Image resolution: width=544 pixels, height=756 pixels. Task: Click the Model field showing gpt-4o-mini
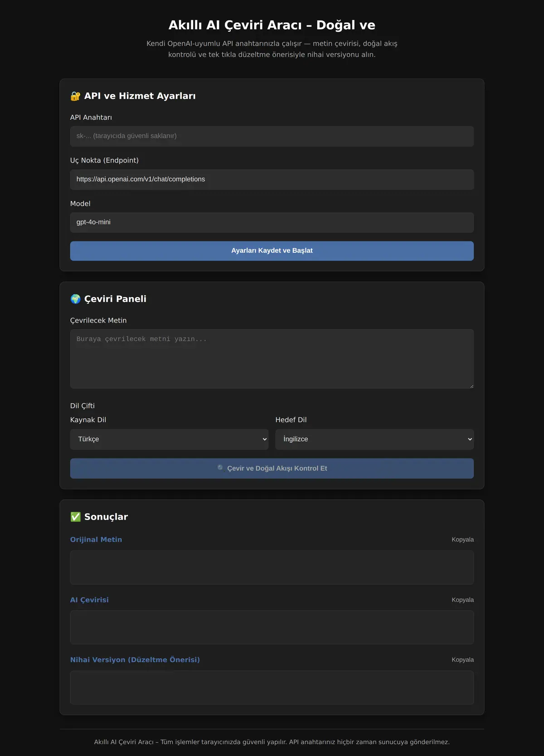click(272, 222)
